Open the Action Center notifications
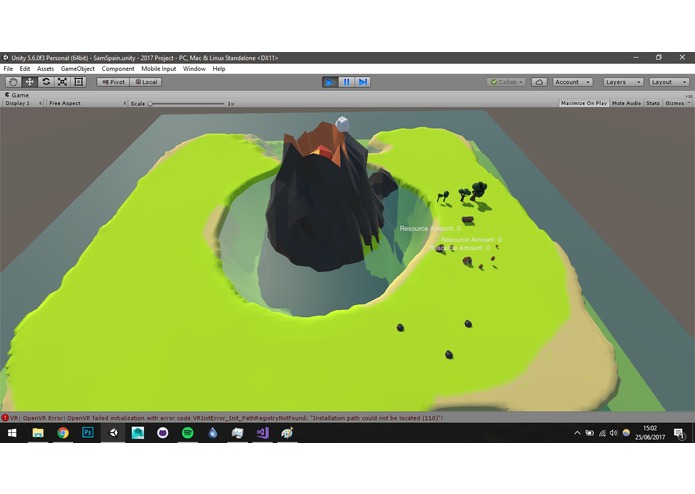The width and height of the screenshot is (695, 494). click(x=679, y=433)
